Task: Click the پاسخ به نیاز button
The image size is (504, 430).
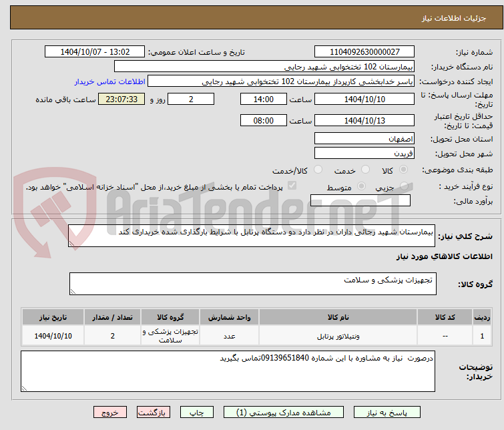Action: [387, 413]
